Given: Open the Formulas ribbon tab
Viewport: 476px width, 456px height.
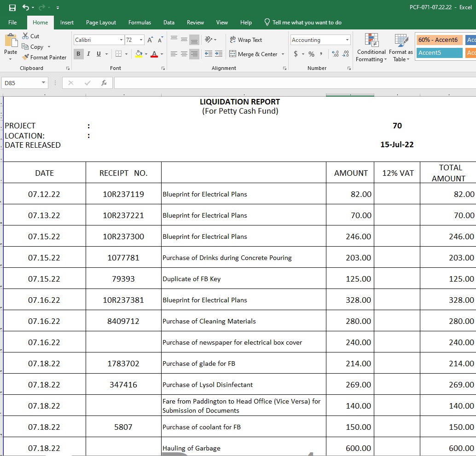Looking at the screenshot, I should pos(139,23).
